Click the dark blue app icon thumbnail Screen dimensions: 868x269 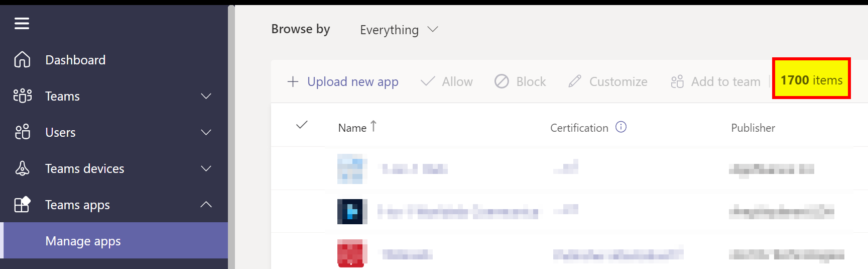pyautogui.click(x=352, y=212)
